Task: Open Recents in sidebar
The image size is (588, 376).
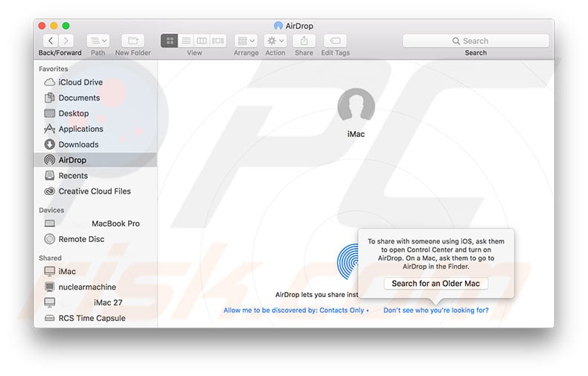Action: (x=95, y=176)
